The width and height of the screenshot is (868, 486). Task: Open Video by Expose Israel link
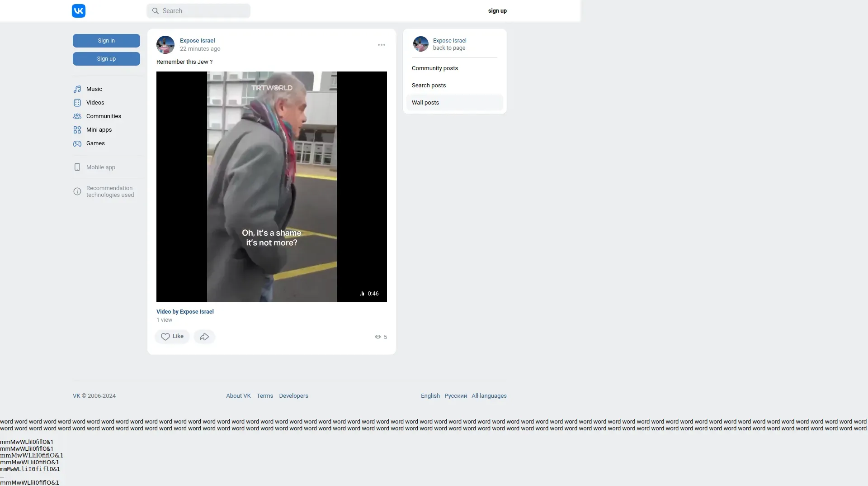[185, 312]
